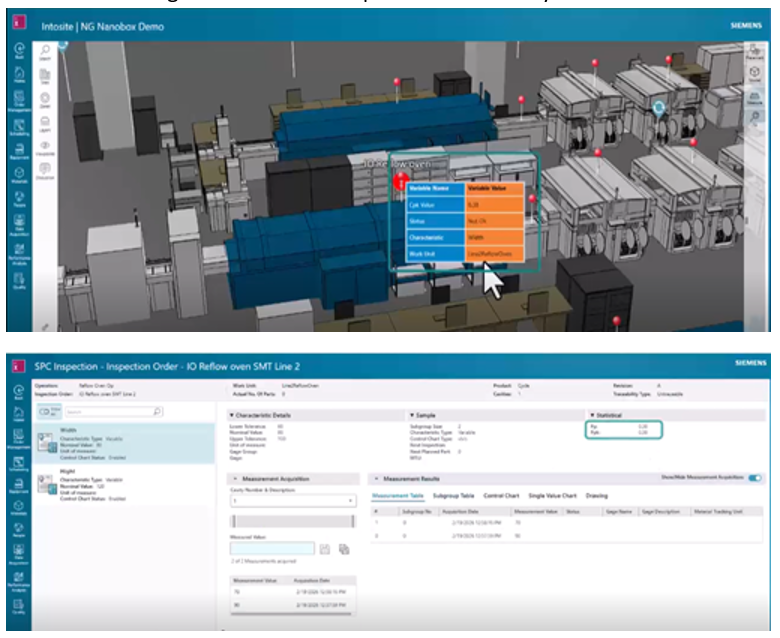Screen dimensions: 780x638
Task: Open the Discussion tool in Intosite
Action: [x=45, y=171]
